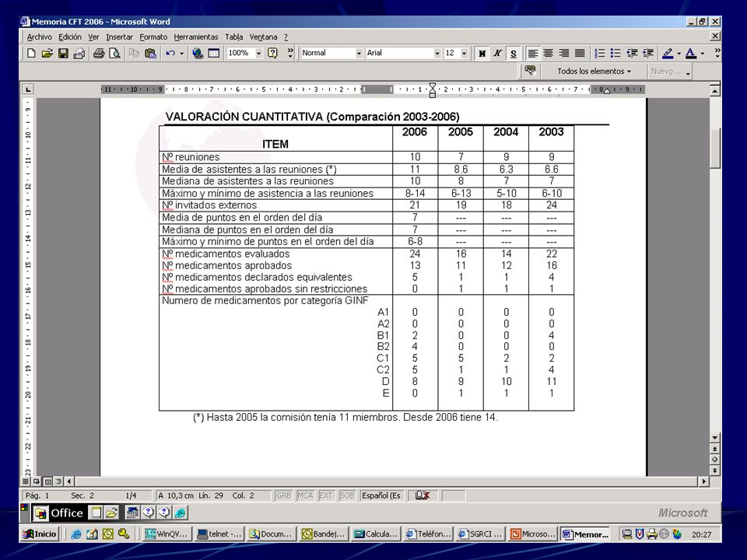The width and height of the screenshot is (747, 560).
Task: Toggle SOB overtype indicator
Action: click(347, 495)
